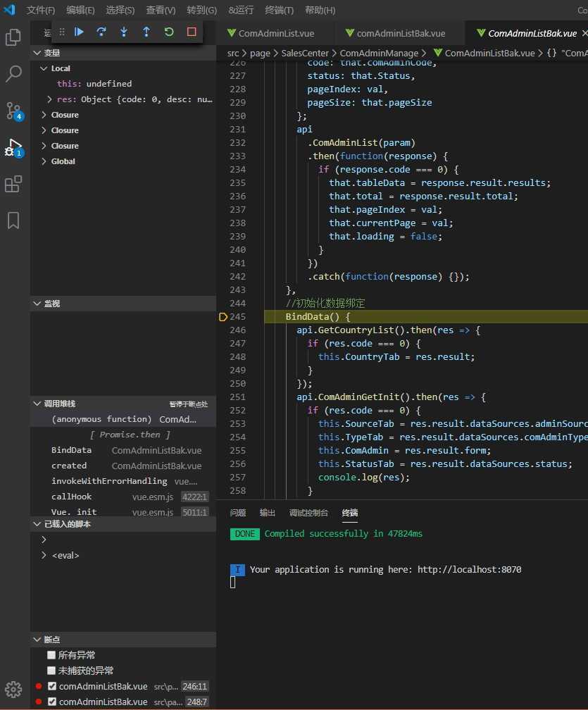Expand the res Object variable
588x710 pixels.
[49, 99]
